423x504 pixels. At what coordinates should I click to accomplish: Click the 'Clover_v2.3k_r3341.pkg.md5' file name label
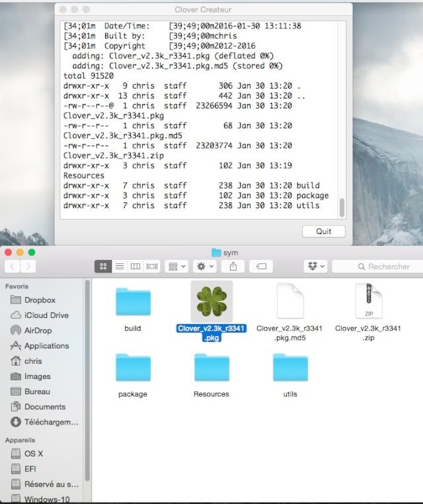click(289, 333)
